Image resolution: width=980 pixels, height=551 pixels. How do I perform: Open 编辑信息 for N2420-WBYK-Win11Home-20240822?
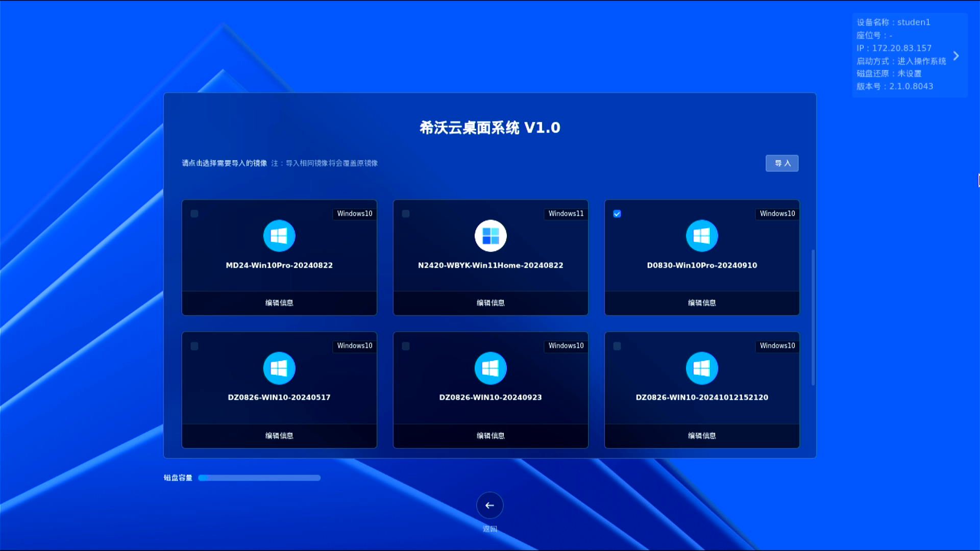[x=491, y=303]
